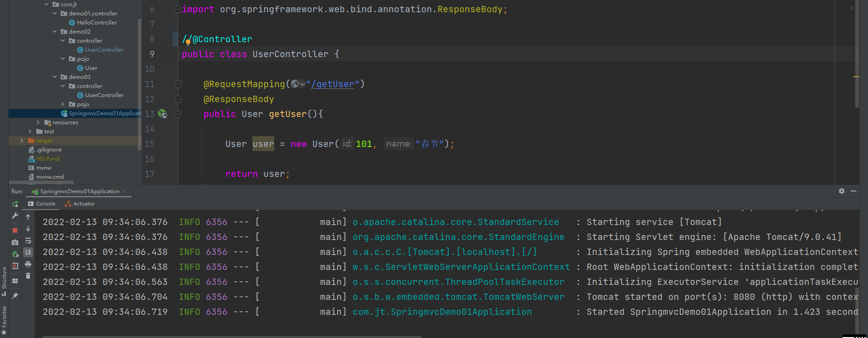Image resolution: width=868 pixels, height=338 pixels.
Task: Close the SpringmvcDemo01Application run tab
Action: (125, 191)
